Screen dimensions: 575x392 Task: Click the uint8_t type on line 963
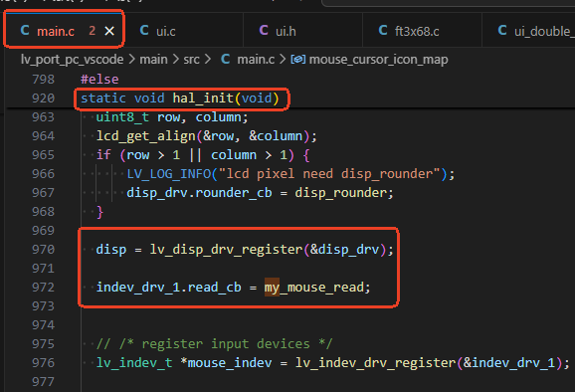click(x=122, y=117)
